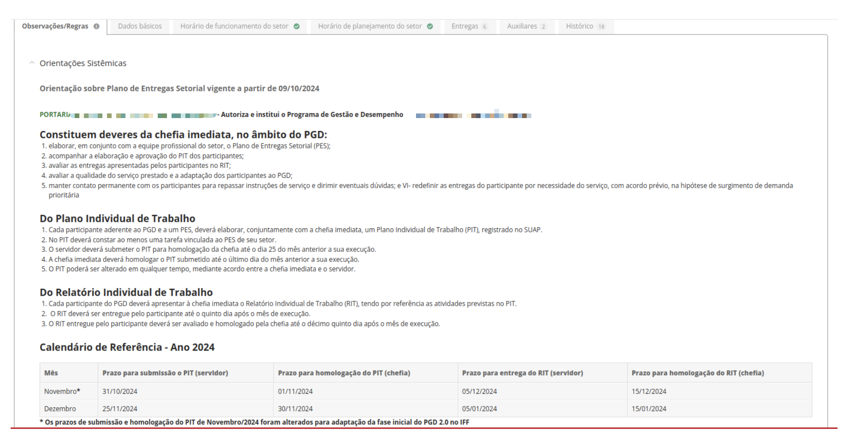Switch to the Dados básicos tab
Image resolution: width=868 pixels, height=446 pixels.
pos(140,26)
